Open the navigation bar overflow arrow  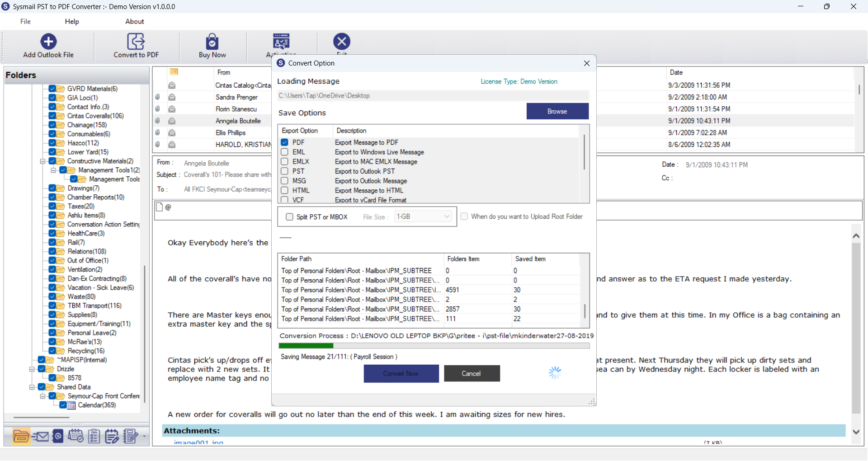point(144,437)
